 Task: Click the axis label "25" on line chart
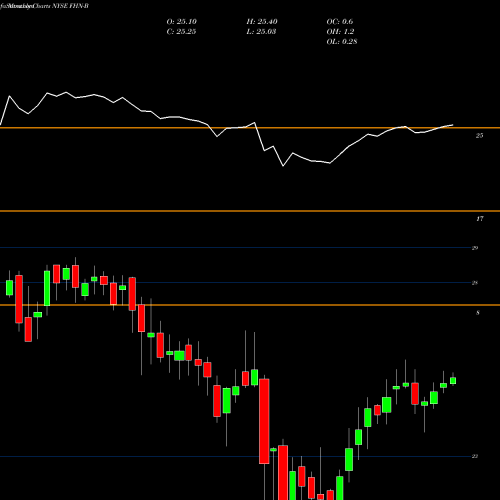[x=479, y=136]
